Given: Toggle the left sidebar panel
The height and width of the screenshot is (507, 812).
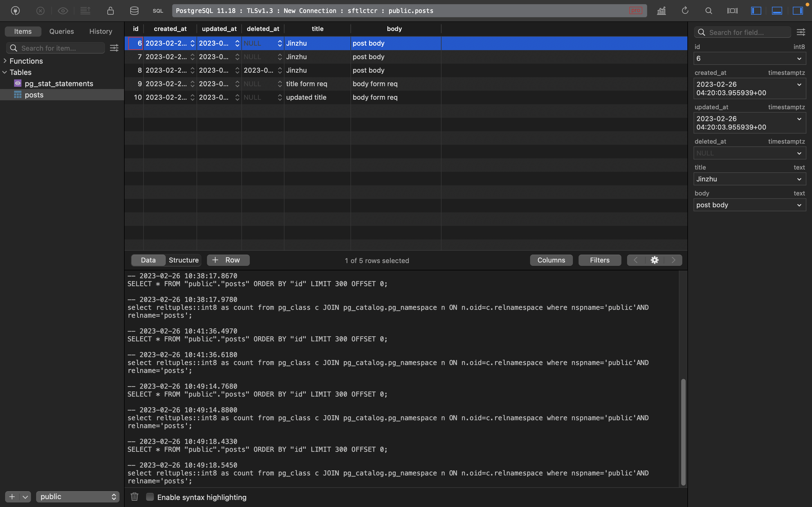Looking at the screenshot, I should click(x=756, y=10).
